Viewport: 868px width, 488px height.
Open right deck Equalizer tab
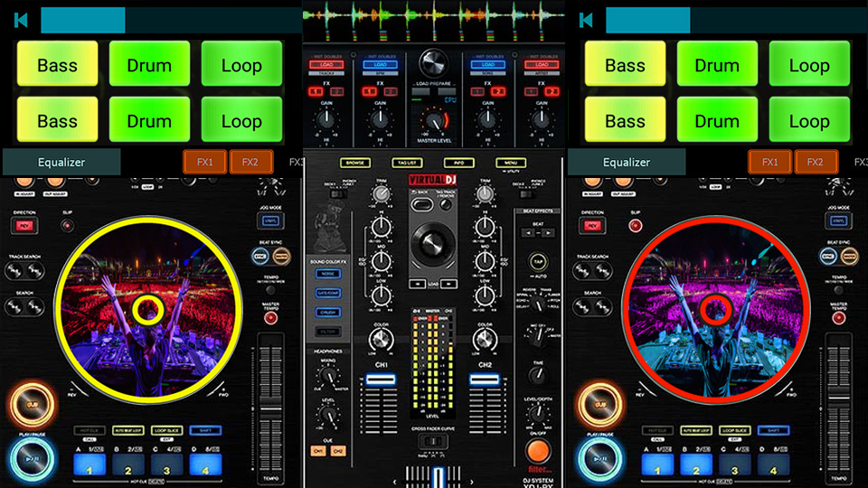(627, 162)
